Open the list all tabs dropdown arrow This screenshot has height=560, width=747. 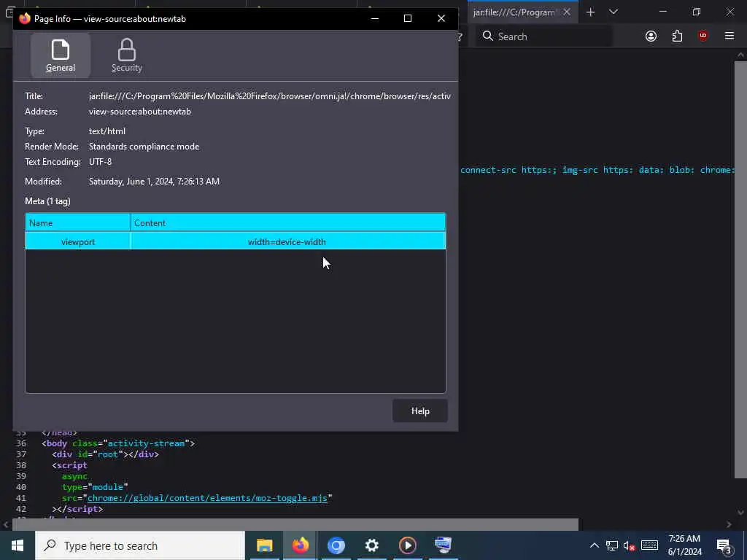pyautogui.click(x=614, y=12)
